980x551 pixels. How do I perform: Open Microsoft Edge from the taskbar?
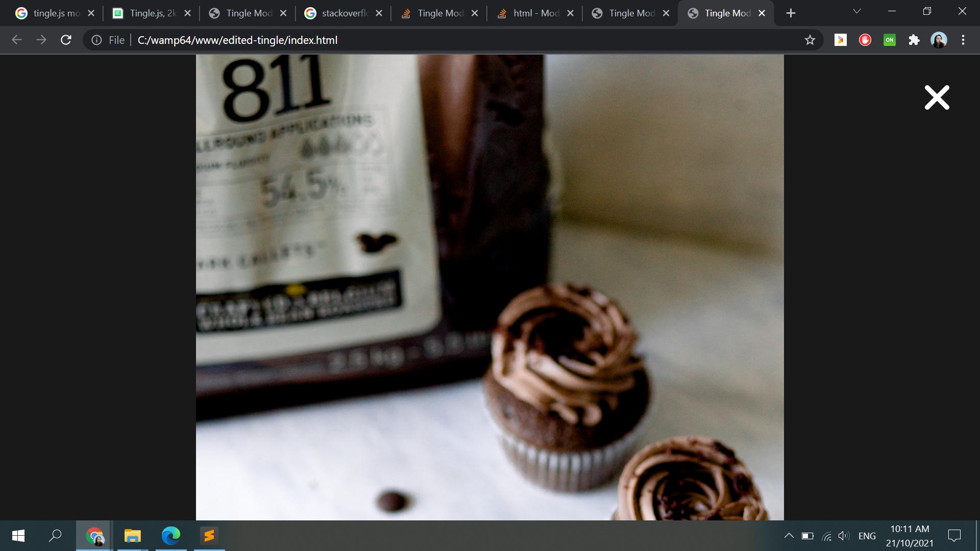coord(171,536)
